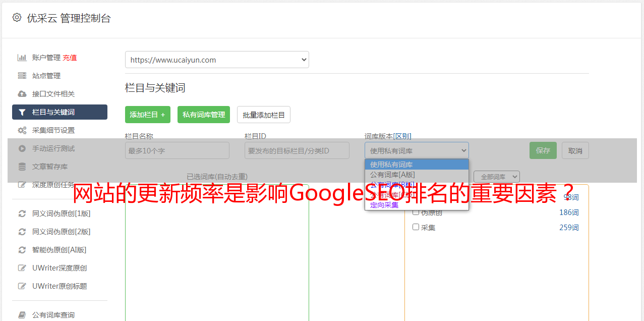Image resolution: width=644 pixels, height=321 pixels.
Task: Click the book icon beside 公有词库查询
Action: point(22,315)
